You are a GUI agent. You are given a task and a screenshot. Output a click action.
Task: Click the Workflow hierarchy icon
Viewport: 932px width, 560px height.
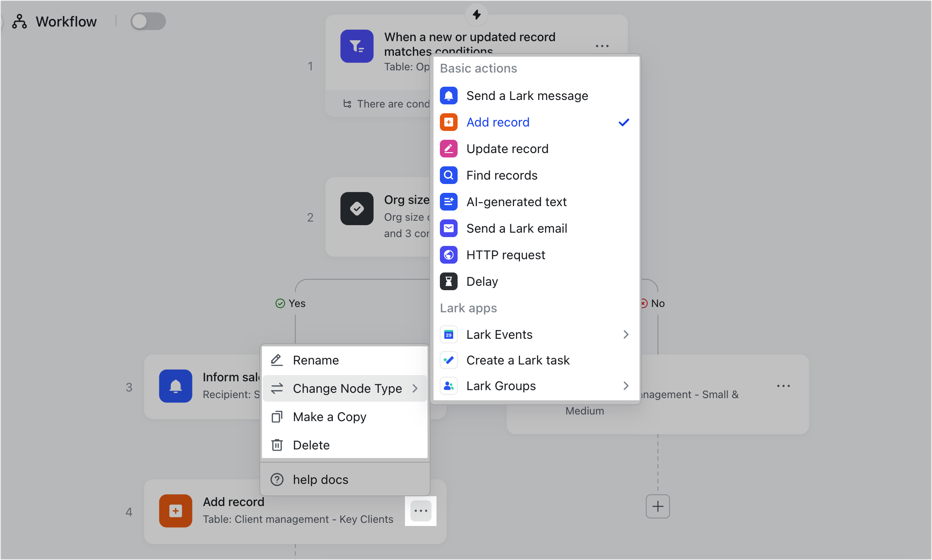tap(19, 21)
